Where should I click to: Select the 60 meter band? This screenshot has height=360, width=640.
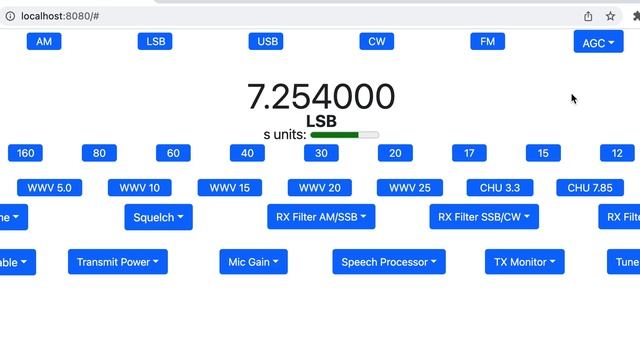click(173, 153)
